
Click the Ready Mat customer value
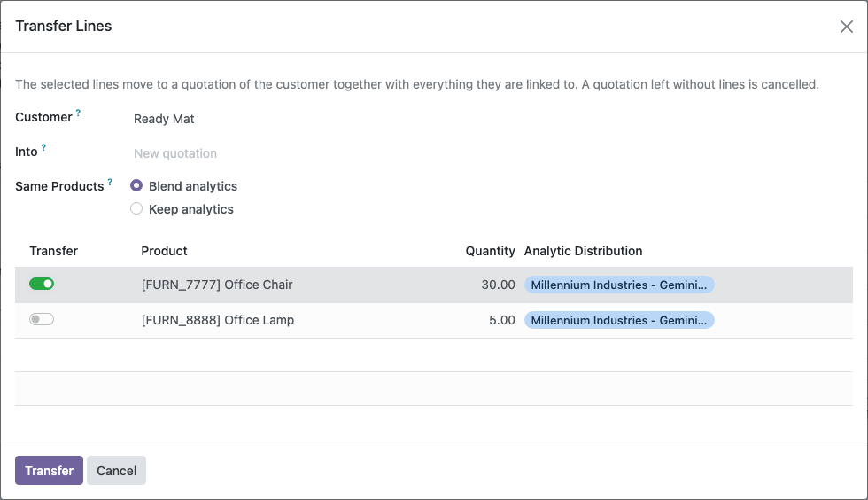(x=164, y=119)
